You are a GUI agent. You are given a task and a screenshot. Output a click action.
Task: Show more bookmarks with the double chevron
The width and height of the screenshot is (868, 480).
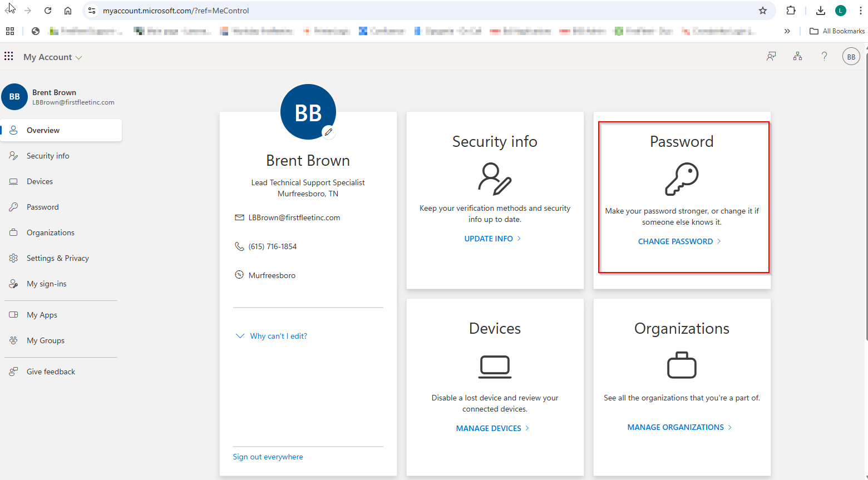[x=787, y=31]
